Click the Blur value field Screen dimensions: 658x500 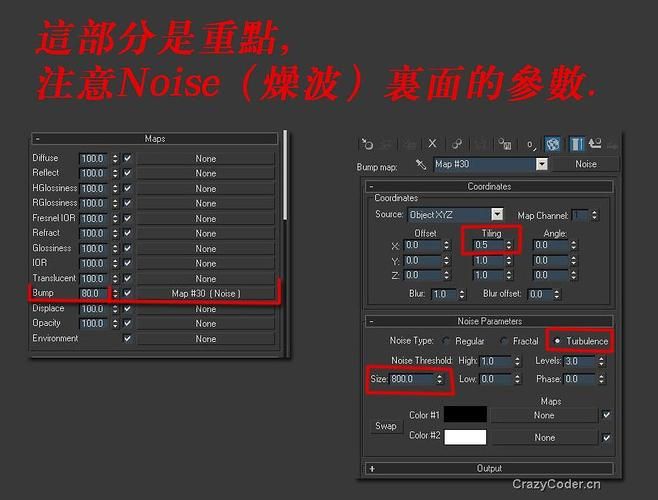pos(444,294)
